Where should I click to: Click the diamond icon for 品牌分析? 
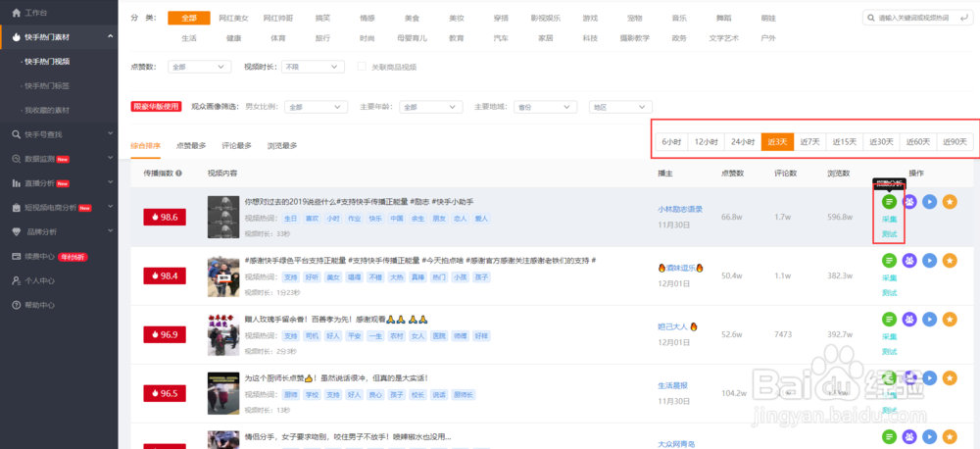pyautogui.click(x=17, y=232)
